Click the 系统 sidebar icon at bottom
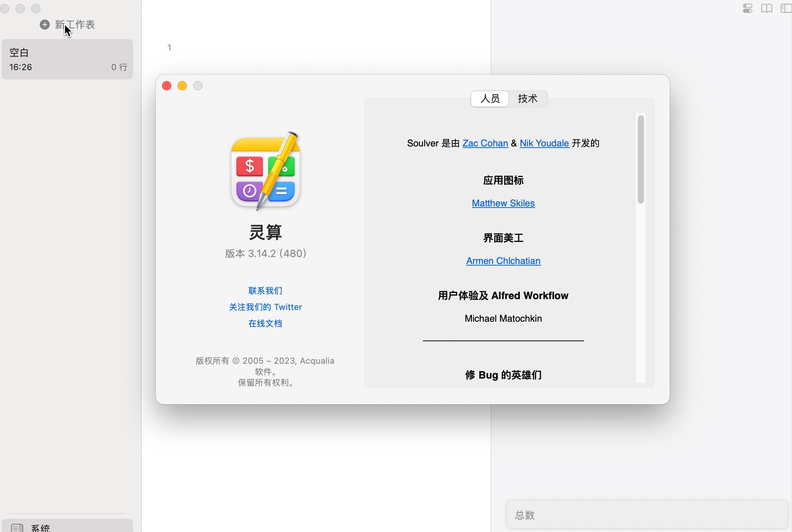Viewport: 792px width, 532px height. [x=17, y=528]
